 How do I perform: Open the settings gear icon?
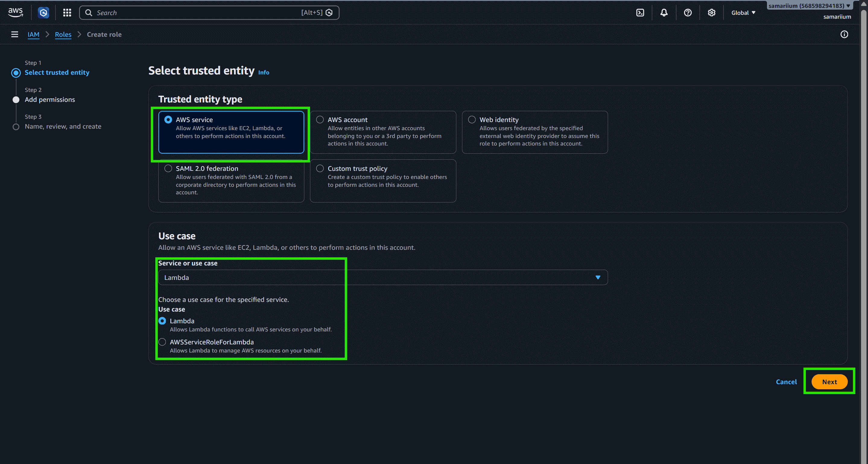pos(711,13)
